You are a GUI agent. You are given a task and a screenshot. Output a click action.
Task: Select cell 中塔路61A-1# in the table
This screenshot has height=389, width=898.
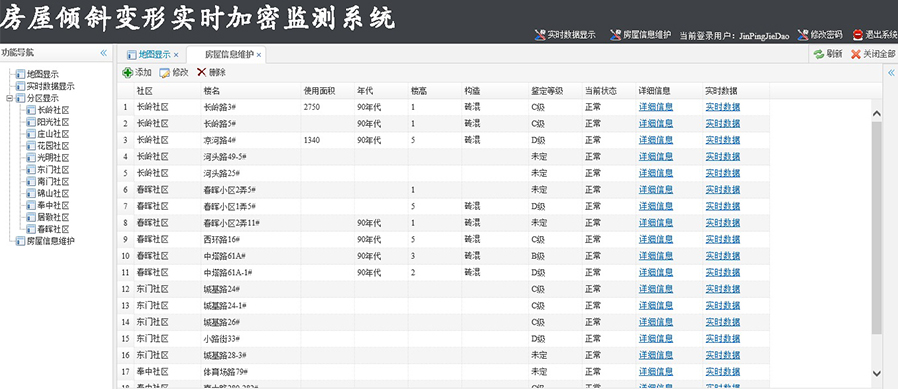(x=250, y=272)
